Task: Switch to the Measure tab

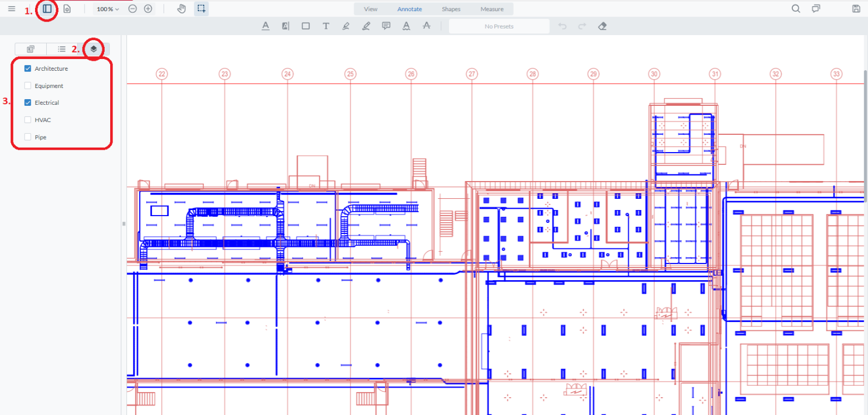Action: click(492, 9)
